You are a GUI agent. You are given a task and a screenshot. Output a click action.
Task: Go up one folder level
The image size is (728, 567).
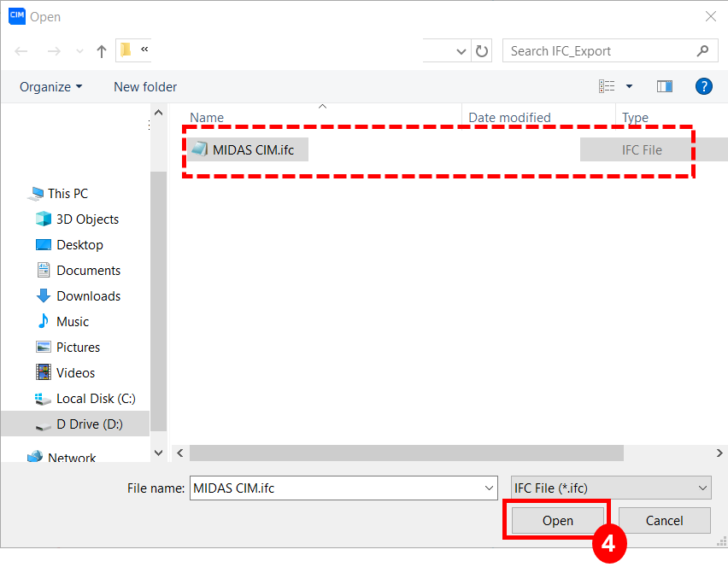[101, 51]
